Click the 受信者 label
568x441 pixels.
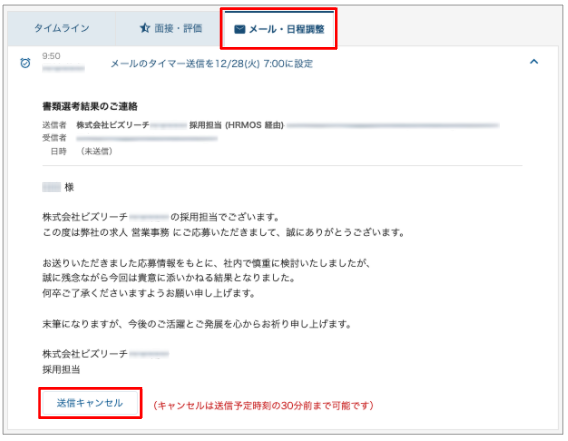[54, 138]
